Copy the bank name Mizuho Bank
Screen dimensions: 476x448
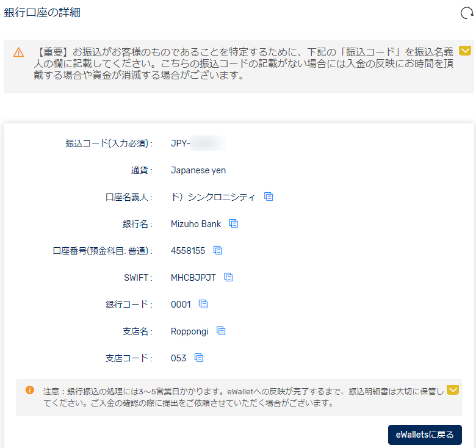pos(233,223)
